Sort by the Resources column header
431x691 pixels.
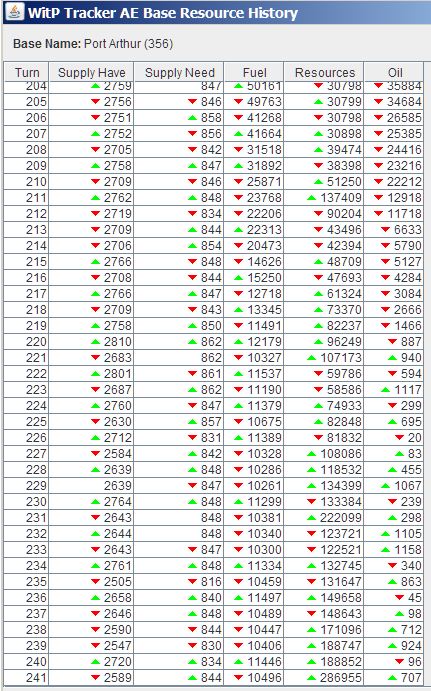(324, 72)
